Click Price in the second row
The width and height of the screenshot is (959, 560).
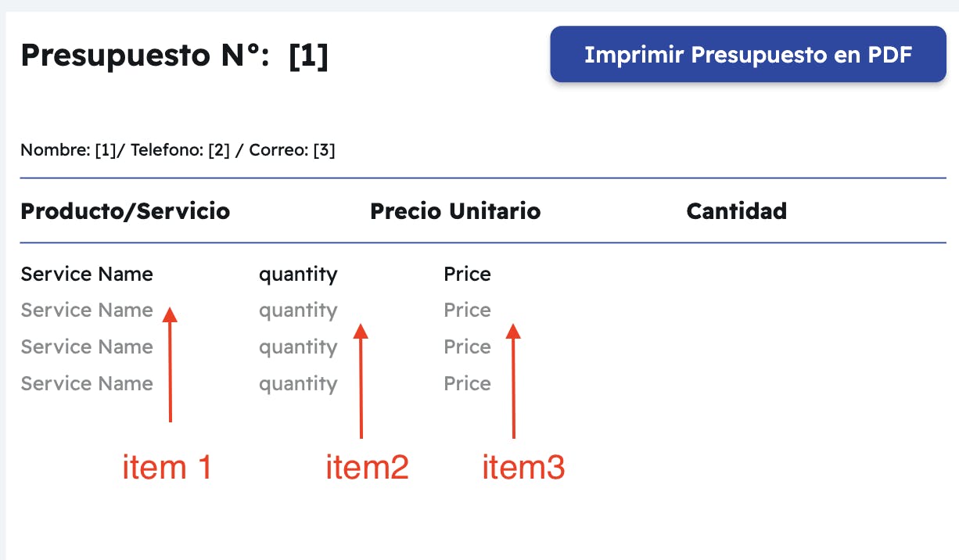[467, 311]
